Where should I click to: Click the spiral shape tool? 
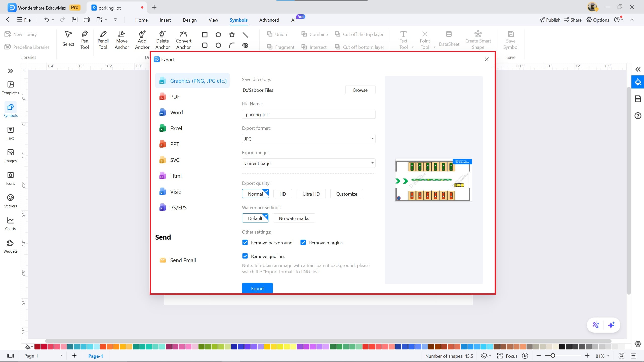tap(245, 46)
